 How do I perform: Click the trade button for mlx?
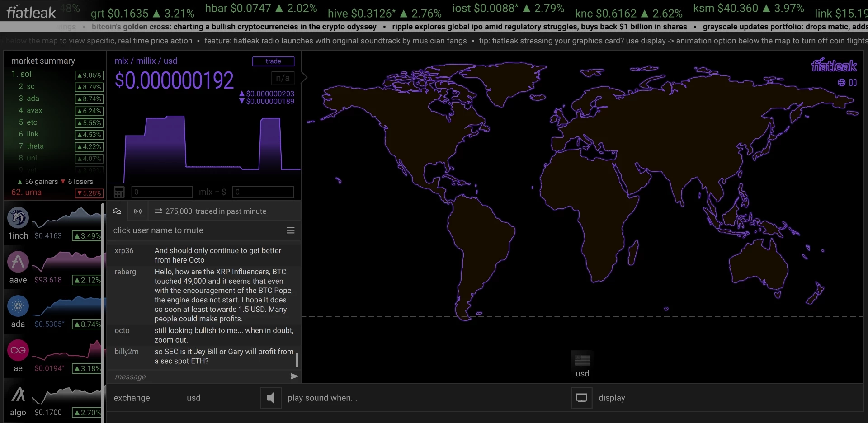274,61
